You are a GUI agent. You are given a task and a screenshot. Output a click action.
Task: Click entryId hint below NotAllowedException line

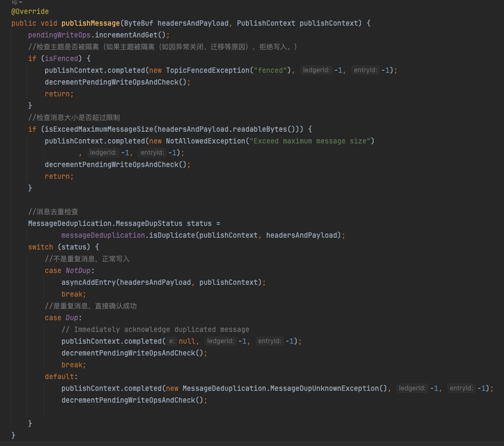point(152,153)
